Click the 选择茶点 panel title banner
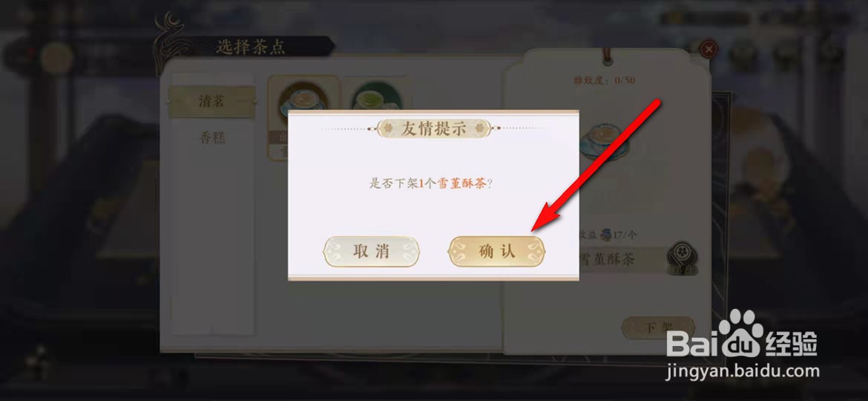 pos(251,47)
